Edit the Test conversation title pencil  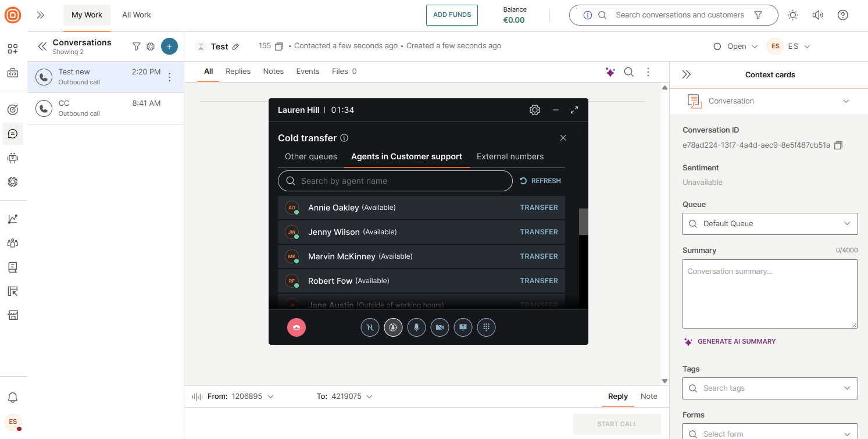[235, 47]
